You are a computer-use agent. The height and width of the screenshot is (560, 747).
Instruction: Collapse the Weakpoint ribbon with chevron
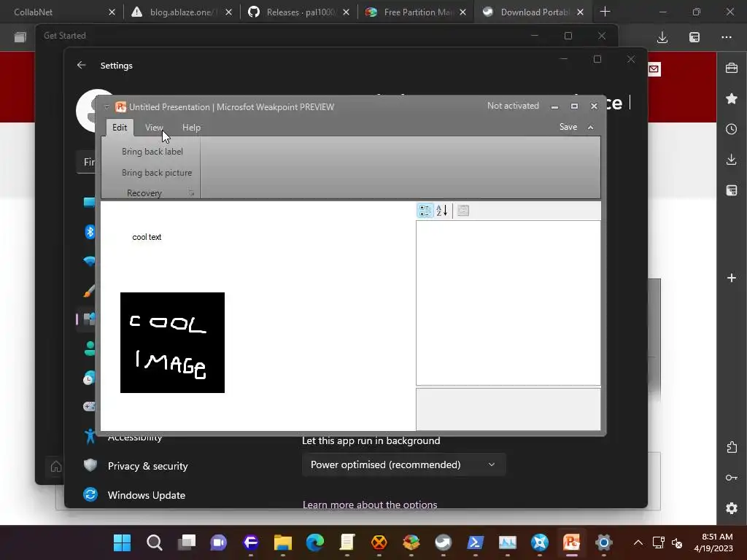[x=591, y=127]
